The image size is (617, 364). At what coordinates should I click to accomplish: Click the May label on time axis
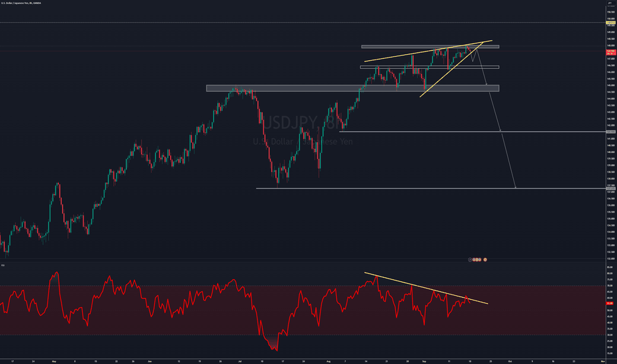click(54, 361)
